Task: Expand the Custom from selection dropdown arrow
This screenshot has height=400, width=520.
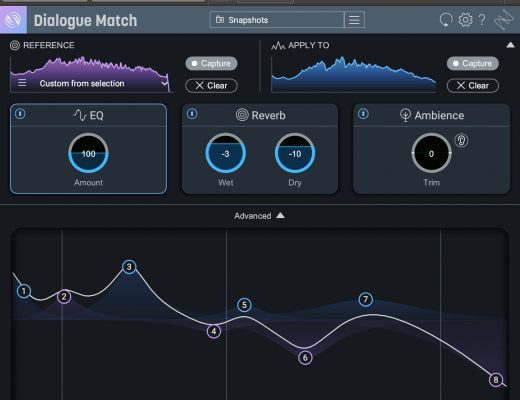Action: pos(164,83)
